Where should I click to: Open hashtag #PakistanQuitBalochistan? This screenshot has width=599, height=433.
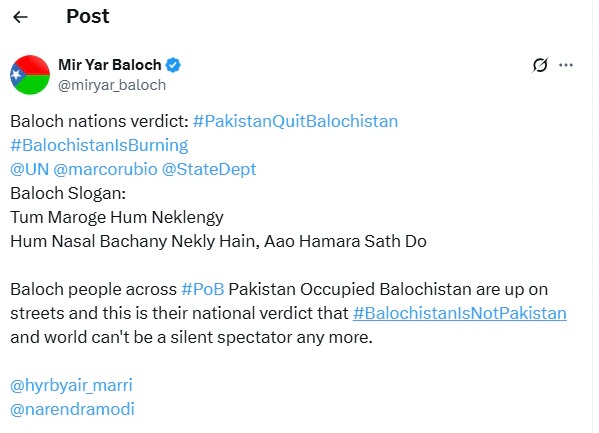coord(295,121)
